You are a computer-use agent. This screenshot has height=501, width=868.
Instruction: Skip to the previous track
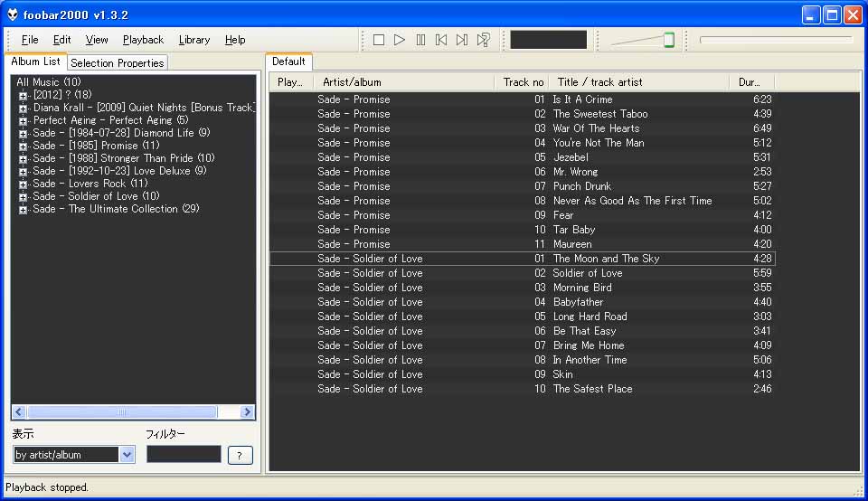click(441, 40)
